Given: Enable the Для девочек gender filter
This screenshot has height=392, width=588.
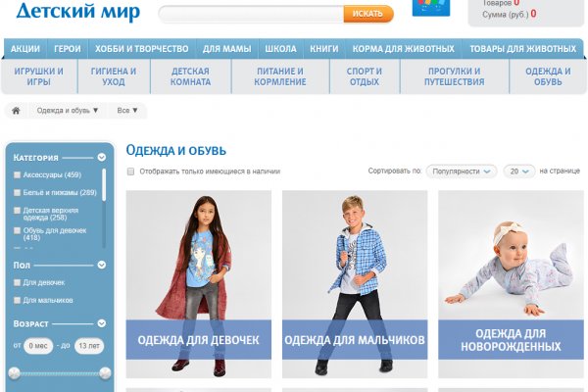Looking at the screenshot, I should [x=17, y=282].
